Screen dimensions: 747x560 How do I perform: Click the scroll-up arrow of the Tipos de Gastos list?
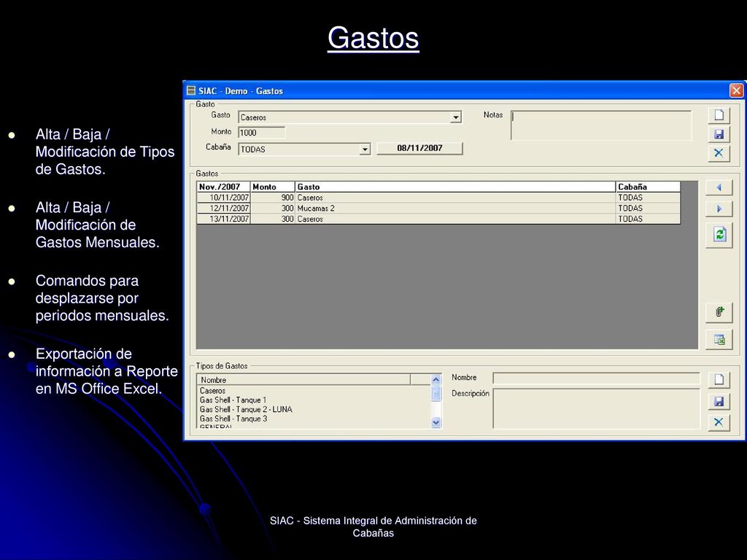(x=436, y=380)
